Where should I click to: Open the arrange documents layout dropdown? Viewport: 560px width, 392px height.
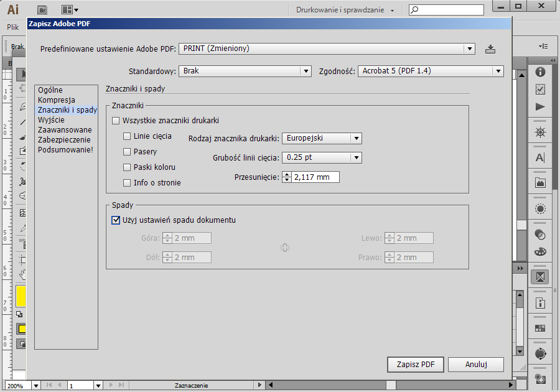(x=70, y=10)
